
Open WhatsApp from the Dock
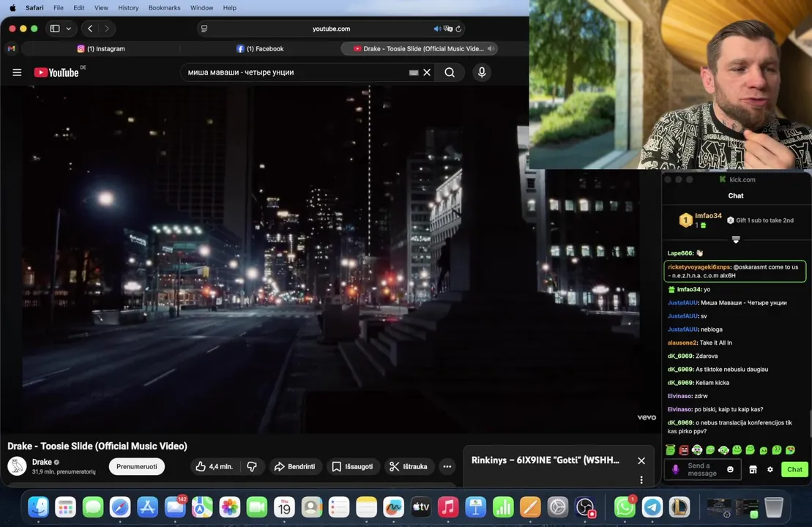click(625, 507)
